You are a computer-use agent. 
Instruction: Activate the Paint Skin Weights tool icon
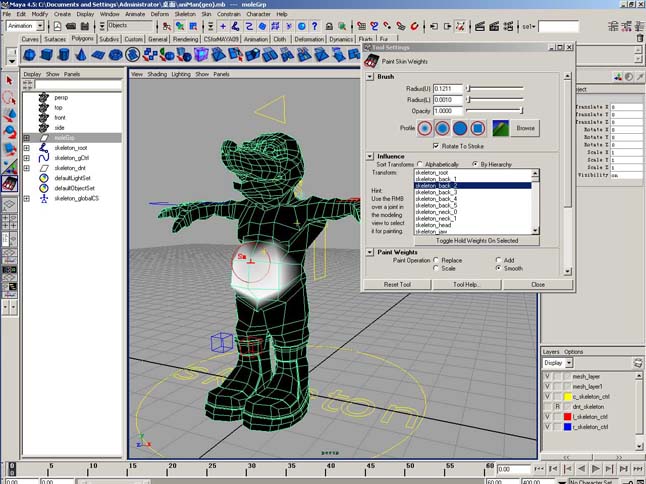point(9,184)
